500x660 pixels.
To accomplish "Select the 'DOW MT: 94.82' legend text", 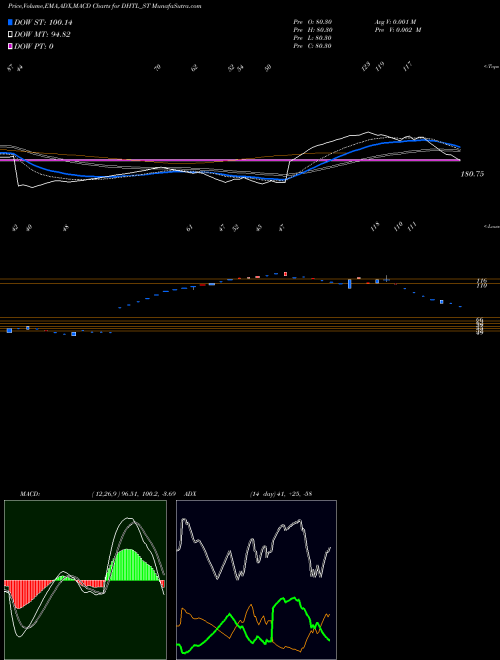I will (x=42, y=35).
